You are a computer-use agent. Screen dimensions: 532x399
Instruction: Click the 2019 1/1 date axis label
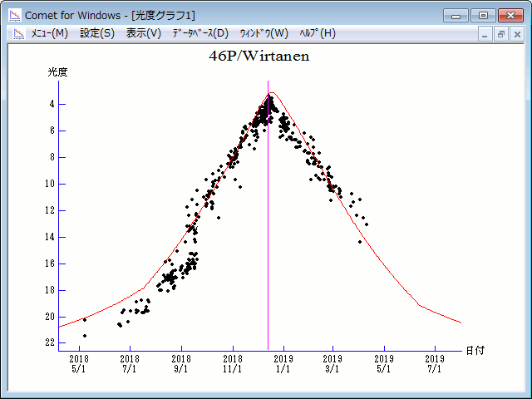coord(283,363)
